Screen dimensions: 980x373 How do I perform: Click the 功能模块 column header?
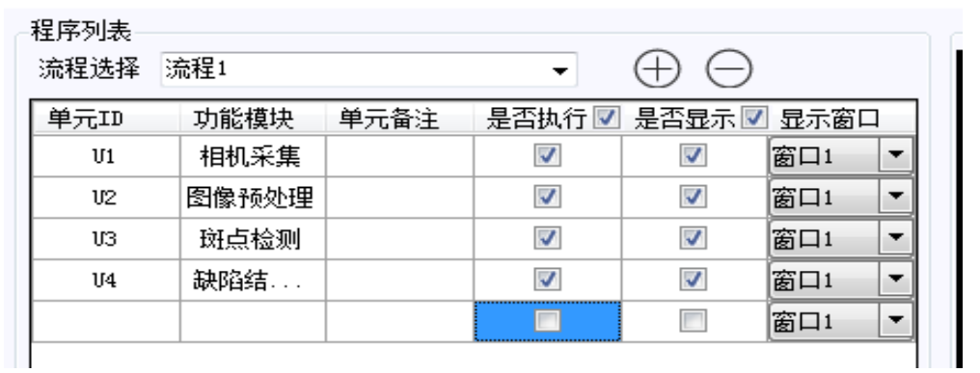pyautogui.click(x=253, y=119)
